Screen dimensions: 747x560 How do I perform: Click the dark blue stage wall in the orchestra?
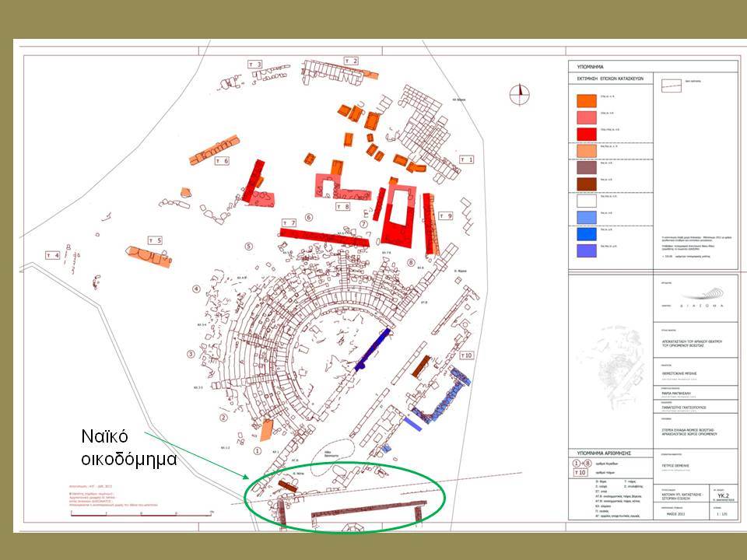click(373, 349)
